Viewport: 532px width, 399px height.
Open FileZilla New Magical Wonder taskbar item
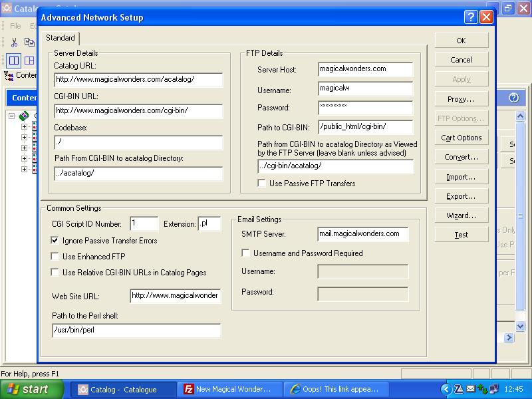[x=228, y=389]
